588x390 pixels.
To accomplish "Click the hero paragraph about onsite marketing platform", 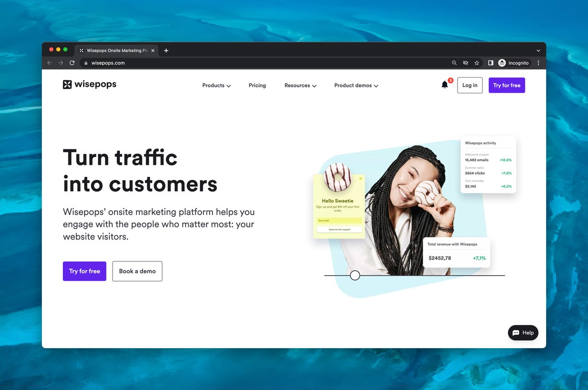I will [158, 224].
